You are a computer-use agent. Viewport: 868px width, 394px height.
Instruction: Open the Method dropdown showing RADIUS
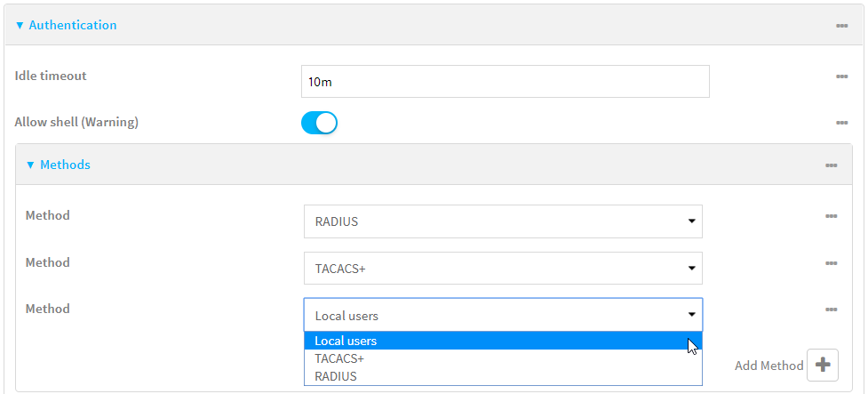[x=503, y=221]
